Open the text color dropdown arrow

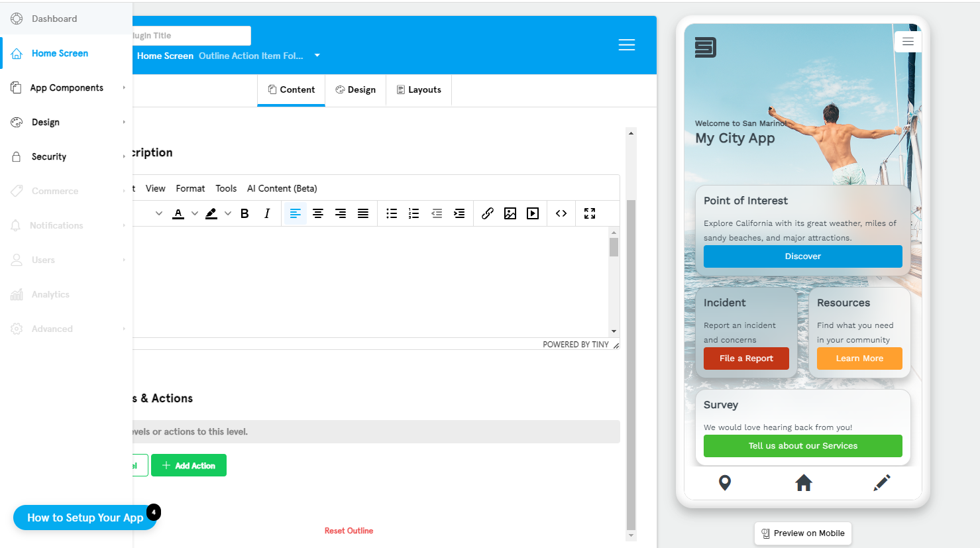tap(193, 213)
